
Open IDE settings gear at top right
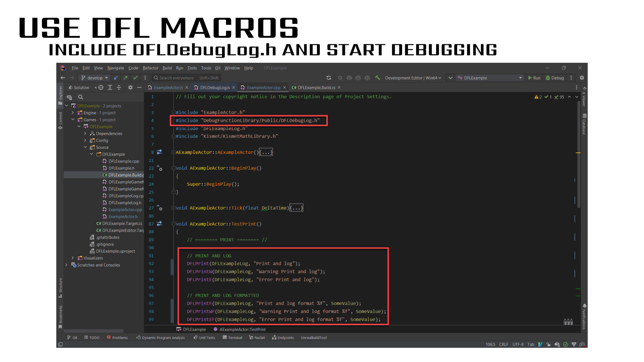point(582,78)
